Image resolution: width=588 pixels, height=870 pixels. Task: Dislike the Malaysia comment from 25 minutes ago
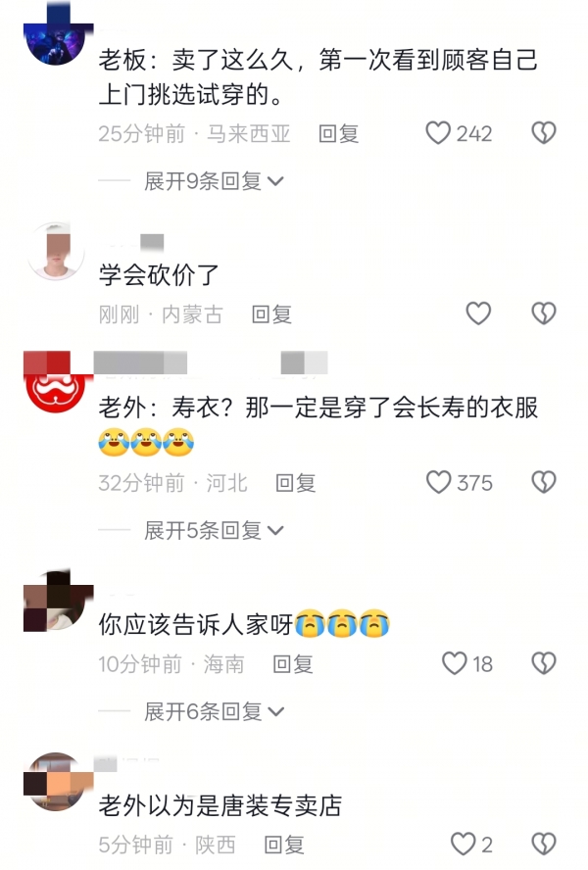[544, 133]
